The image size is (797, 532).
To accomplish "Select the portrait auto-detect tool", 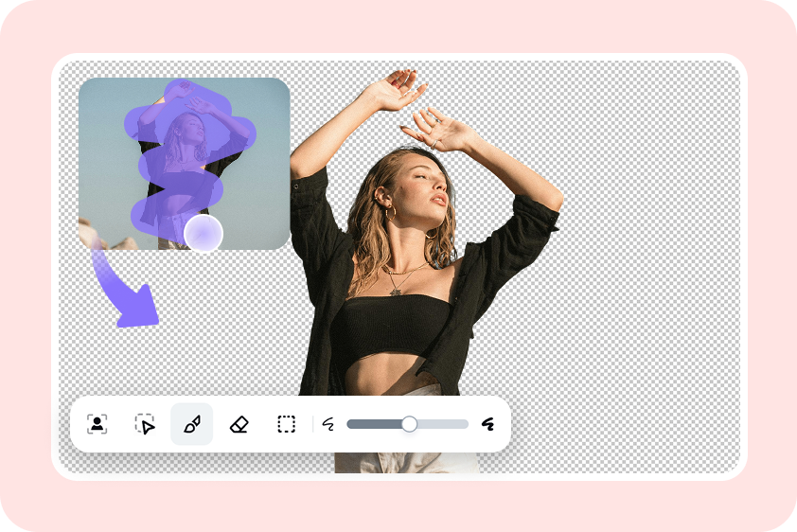I will pyautogui.click(x=97, y=424).
